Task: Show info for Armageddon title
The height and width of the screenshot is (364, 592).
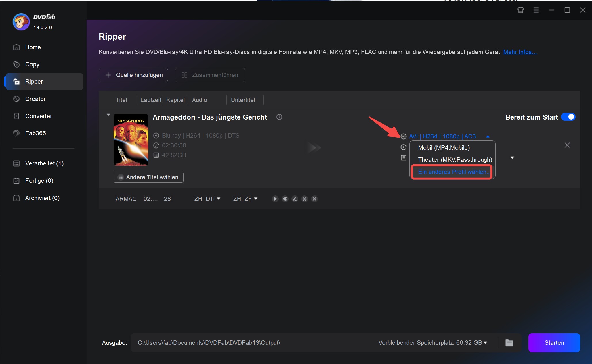Action: click(279, 117)
